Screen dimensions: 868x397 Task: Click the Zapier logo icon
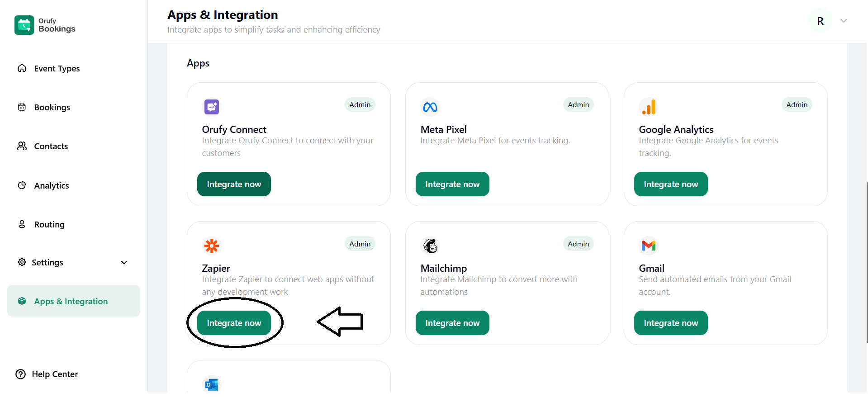coord(211,246)
